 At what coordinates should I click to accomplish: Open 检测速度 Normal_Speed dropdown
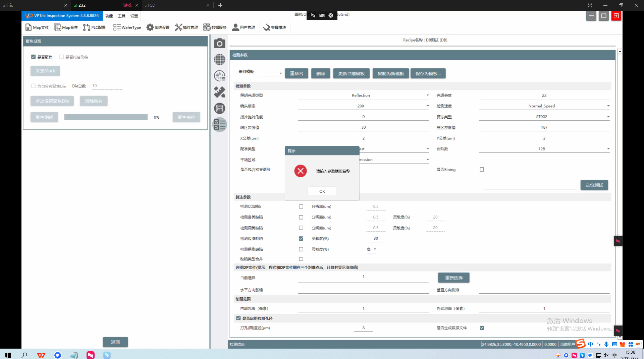pyautogui.click(x=608, y=106)
